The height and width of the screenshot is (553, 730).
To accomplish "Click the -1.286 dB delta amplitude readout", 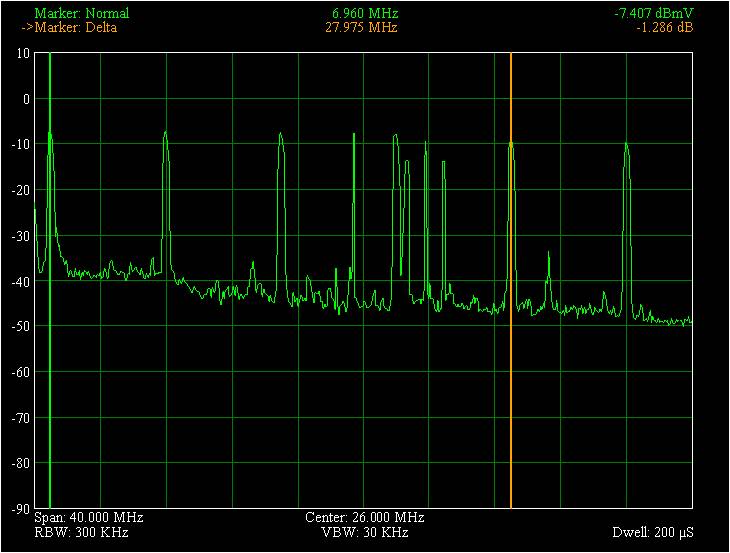I will click(664, 28).
